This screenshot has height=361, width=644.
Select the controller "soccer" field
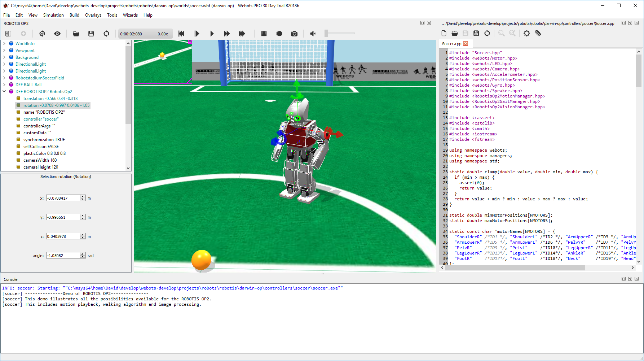41,119
